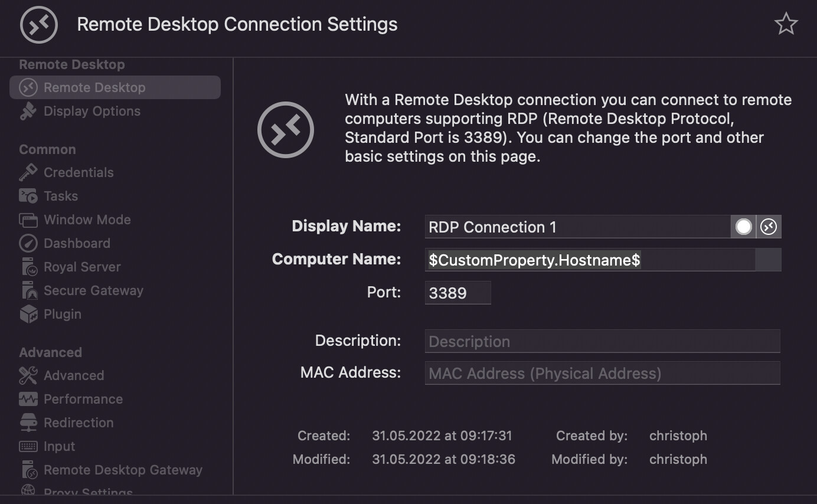Click the Port number field

point(457,293)
